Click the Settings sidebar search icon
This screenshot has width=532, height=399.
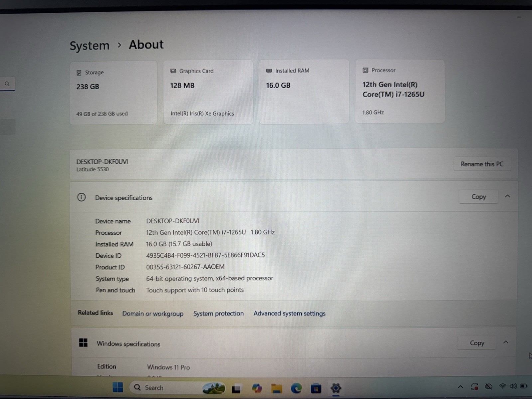[x=7, y=84]
